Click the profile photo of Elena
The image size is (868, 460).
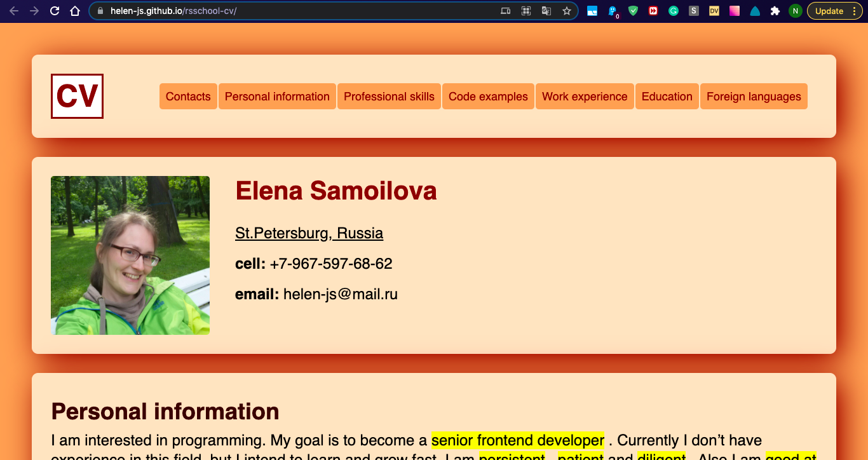pos(130,255)
